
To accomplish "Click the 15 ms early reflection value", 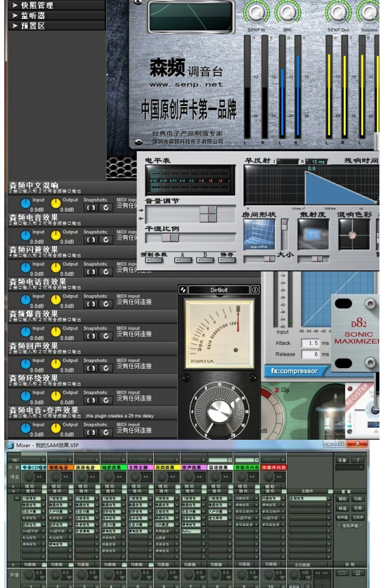I will coord(317,162).
